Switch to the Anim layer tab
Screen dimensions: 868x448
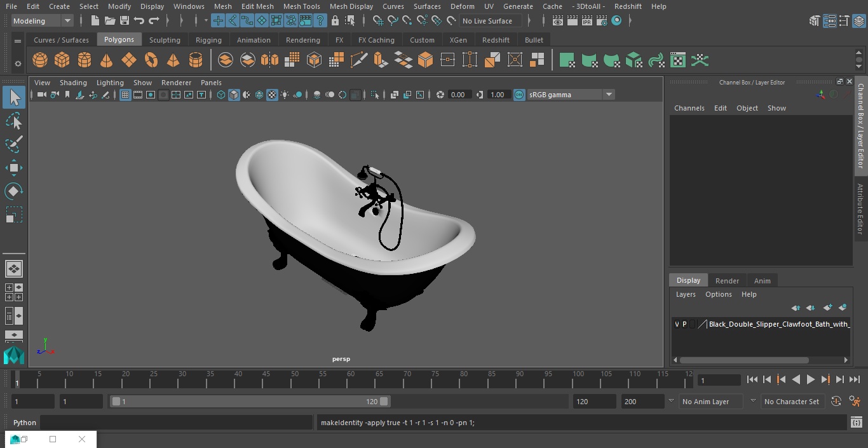point(762,281)
